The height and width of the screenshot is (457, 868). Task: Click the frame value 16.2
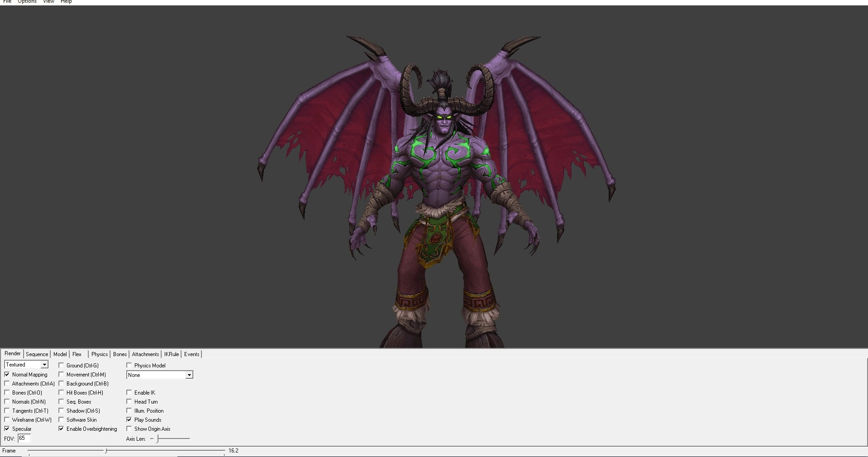pyautogui.click(x=234, y=451)
